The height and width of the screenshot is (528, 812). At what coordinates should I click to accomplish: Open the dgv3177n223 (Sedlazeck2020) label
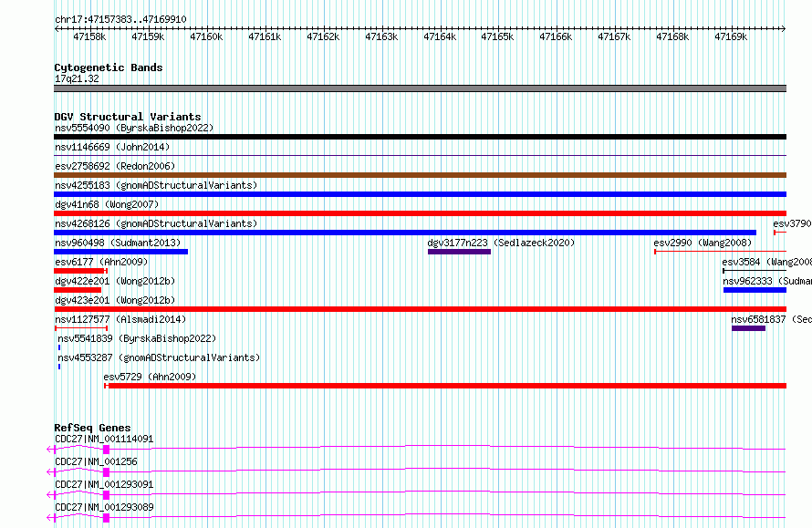coord(501,243)
